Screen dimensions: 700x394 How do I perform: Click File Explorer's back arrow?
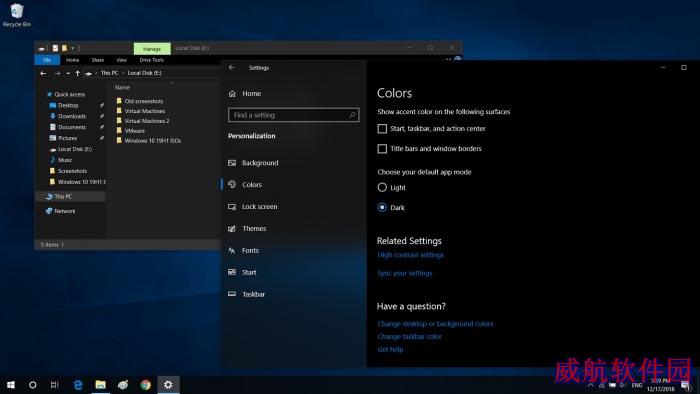point(43,73)
